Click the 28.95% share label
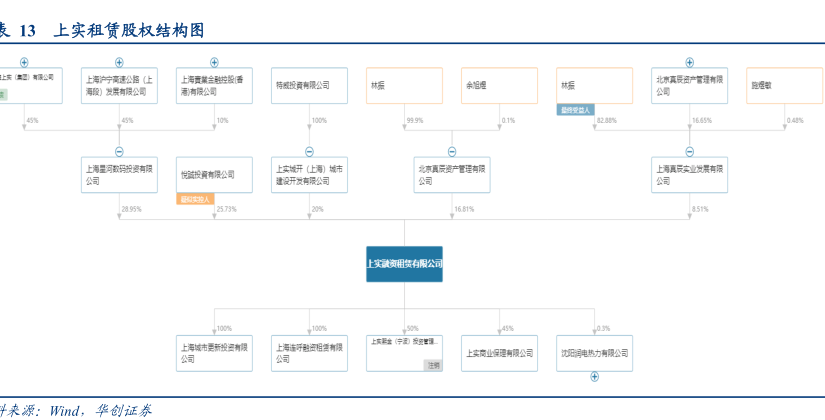Image resolution: width=825 pixels, height=420 pixels. [132, 209]
